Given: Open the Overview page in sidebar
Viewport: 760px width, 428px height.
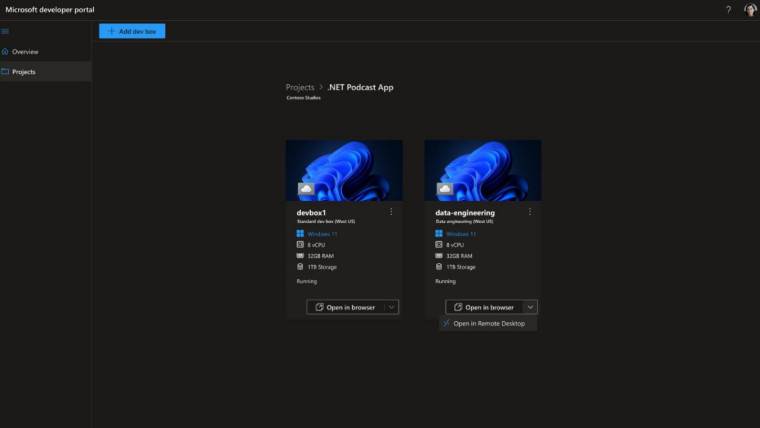Looking at the screenshot, I should pos(46,51).
